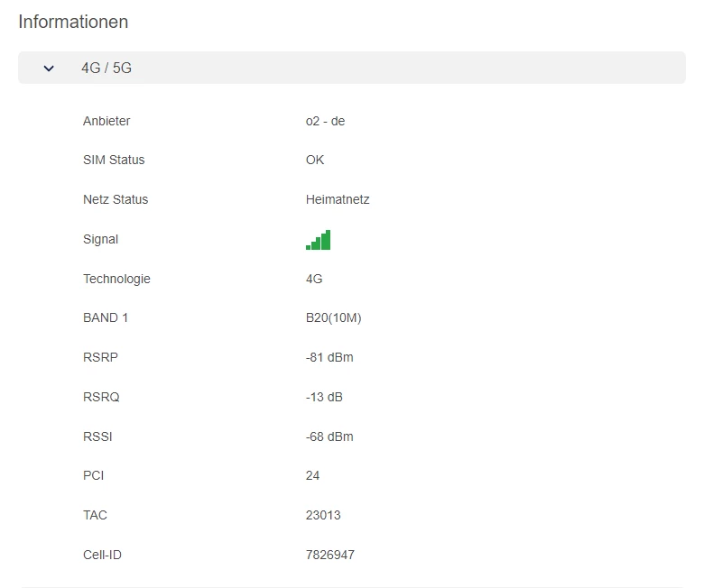Click the RSRQ value -13 dB
Viewport: 713px width, 588px height.
[x=324, y=397]
